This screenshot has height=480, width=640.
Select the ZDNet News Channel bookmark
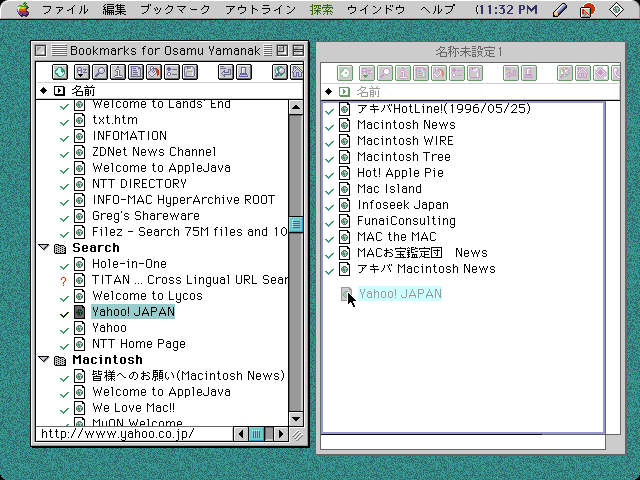(154, 152)
